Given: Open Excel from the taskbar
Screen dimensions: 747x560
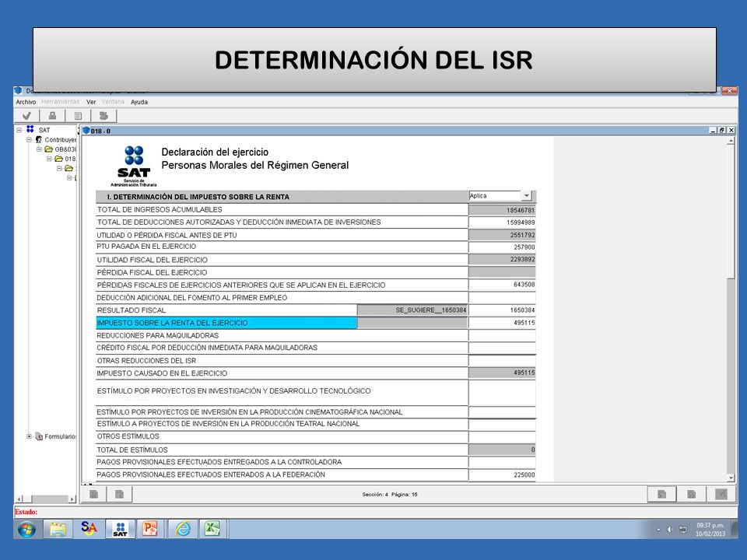Looking at the screenshot, I should (x=212, y=529).
